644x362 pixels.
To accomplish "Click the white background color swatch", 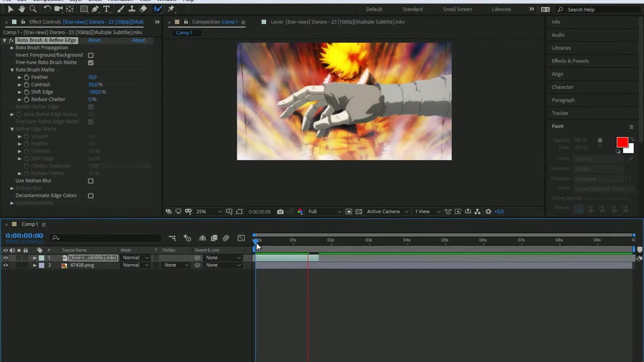I will tap(629, 149).
